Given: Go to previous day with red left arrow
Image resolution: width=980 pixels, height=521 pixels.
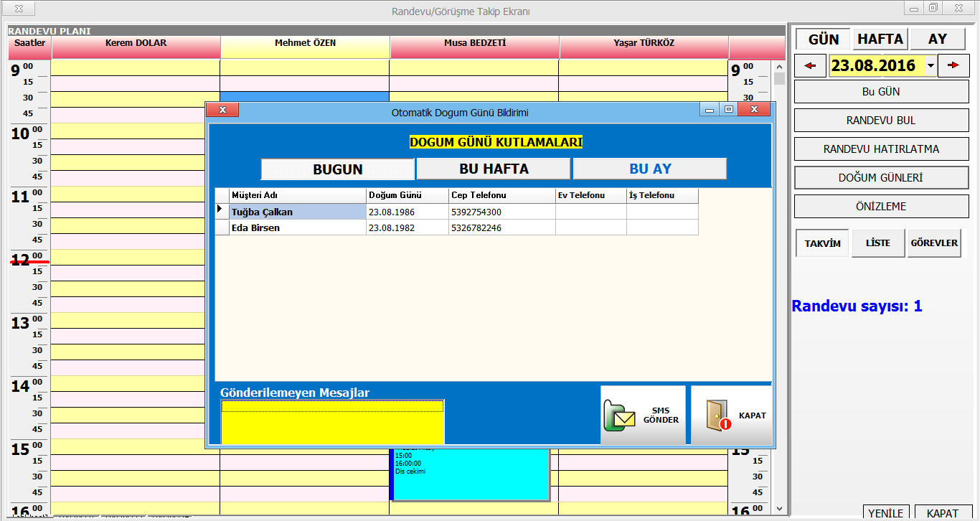Looking at the screenshot, I should (810, 65).
